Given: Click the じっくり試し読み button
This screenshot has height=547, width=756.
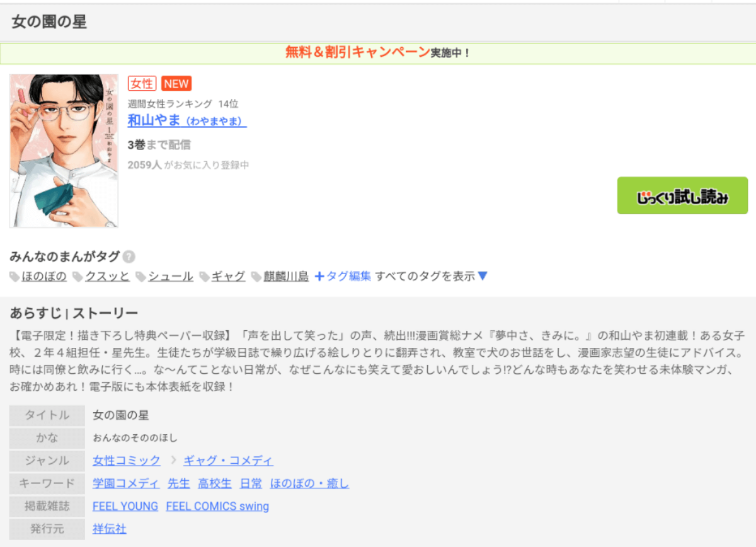Looking at the screenshot, I should [682, 196].
